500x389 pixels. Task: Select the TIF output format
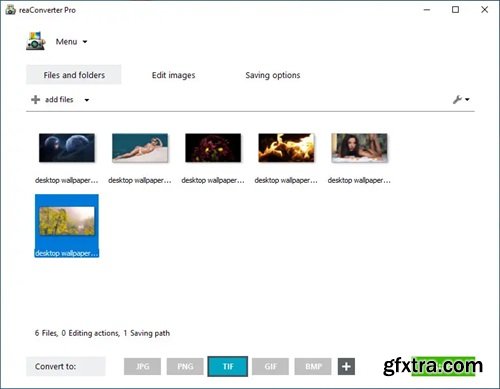[x=228, y=367]
